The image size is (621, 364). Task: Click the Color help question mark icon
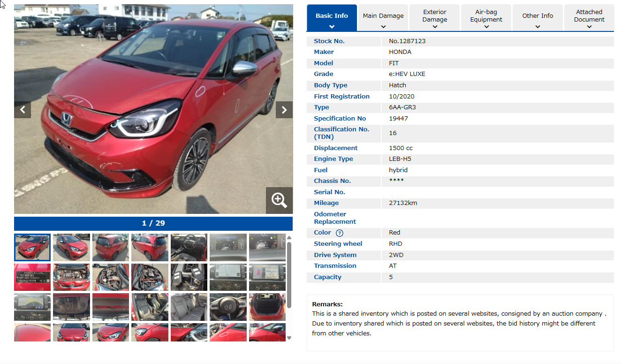point(340,233)
